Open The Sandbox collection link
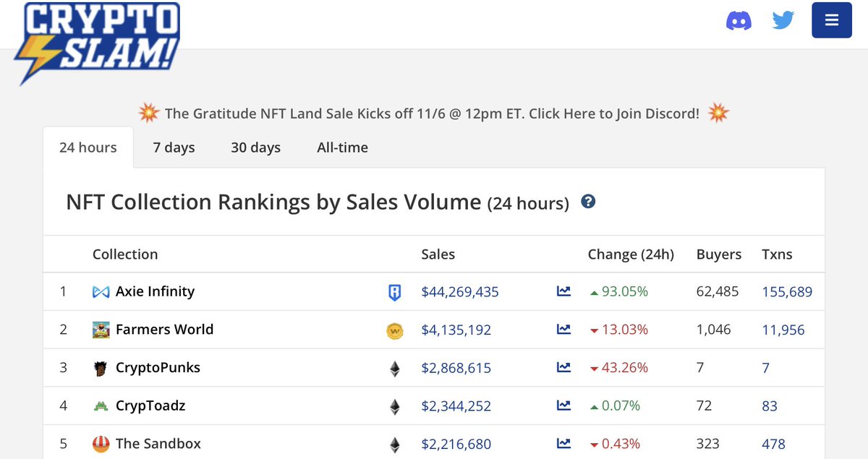 pos(158,443)
